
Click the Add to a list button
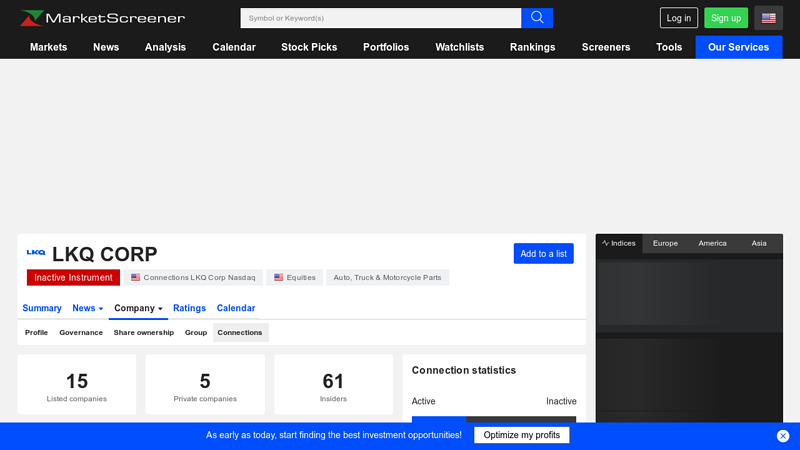(543, 254)
